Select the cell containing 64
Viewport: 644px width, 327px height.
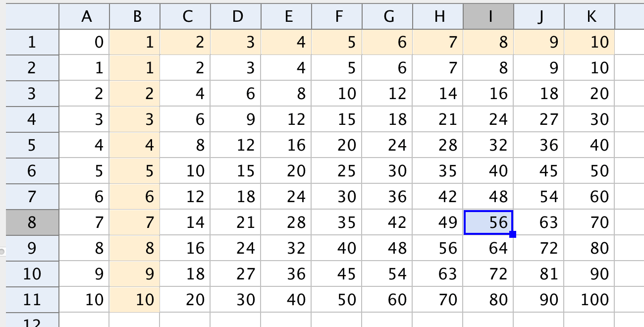[488, 248]
